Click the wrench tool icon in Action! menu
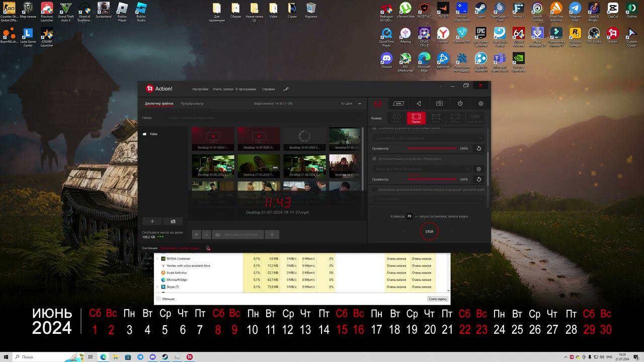Image resolution: width=644 pixels, height=362 pixels. pos(286,89)
